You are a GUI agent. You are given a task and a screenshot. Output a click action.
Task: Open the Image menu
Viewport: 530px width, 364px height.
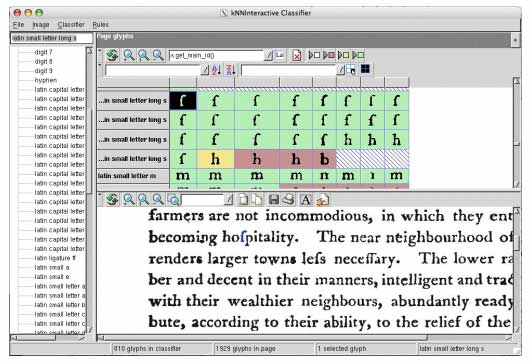41,25
